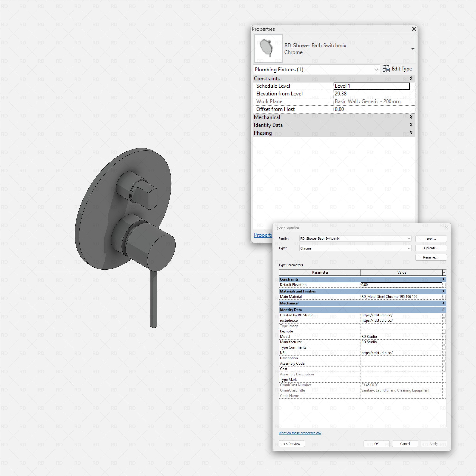Click the Load... button
The height and width of the screenshot is (476, 476).
coord(431,239)
